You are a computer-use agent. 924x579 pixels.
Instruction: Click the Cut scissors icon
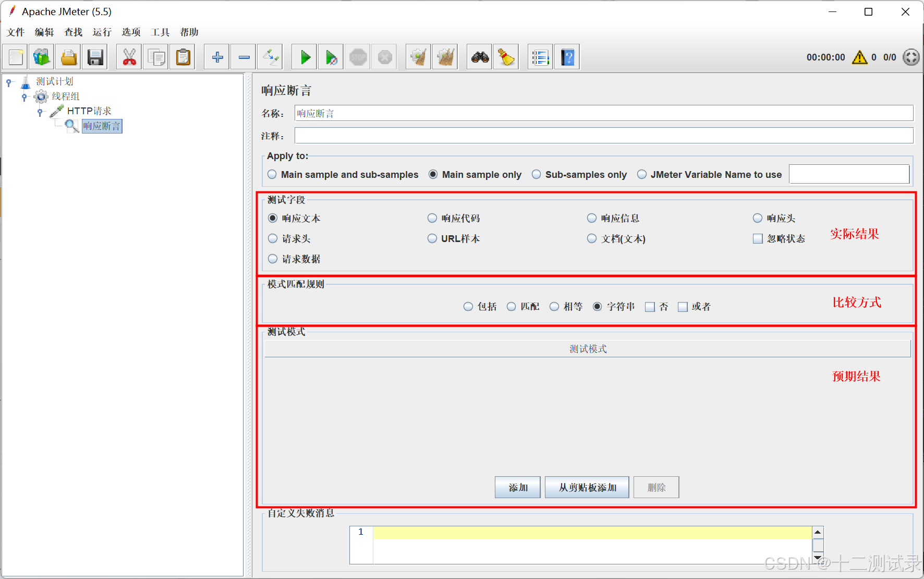129,57
